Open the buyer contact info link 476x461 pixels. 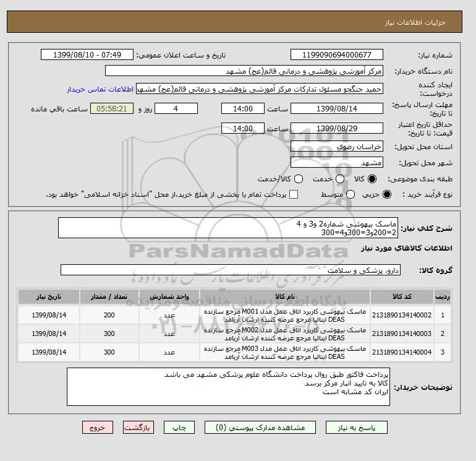(x=100, y=89)
